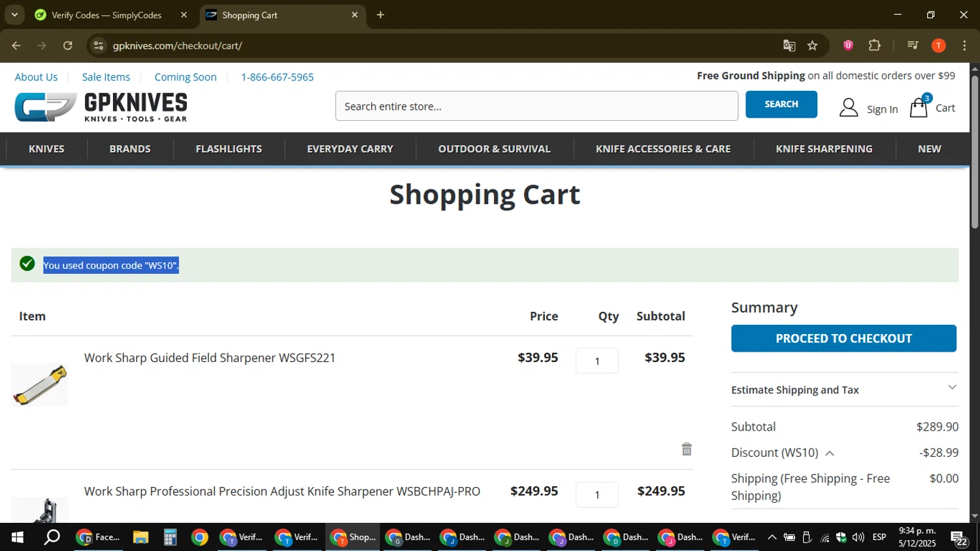The height and width of the screenshot is (551, 980).
Task: Open the notification center icon
Action: coord(959,538)
